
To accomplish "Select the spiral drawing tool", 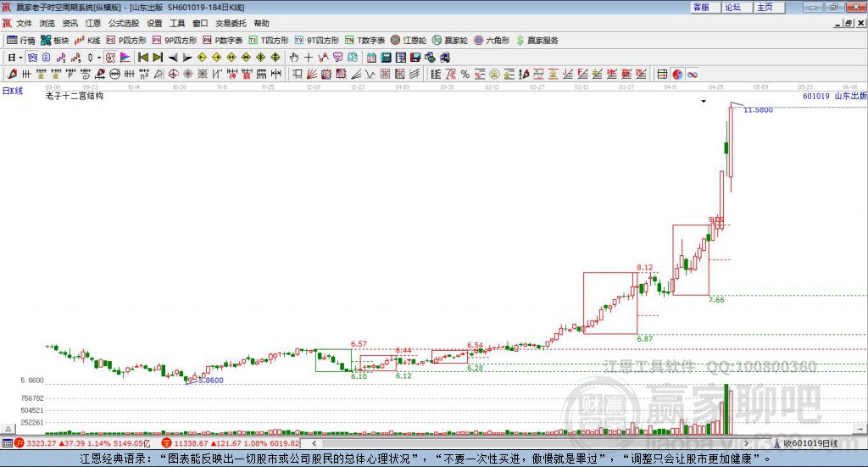I will point(86,74).
